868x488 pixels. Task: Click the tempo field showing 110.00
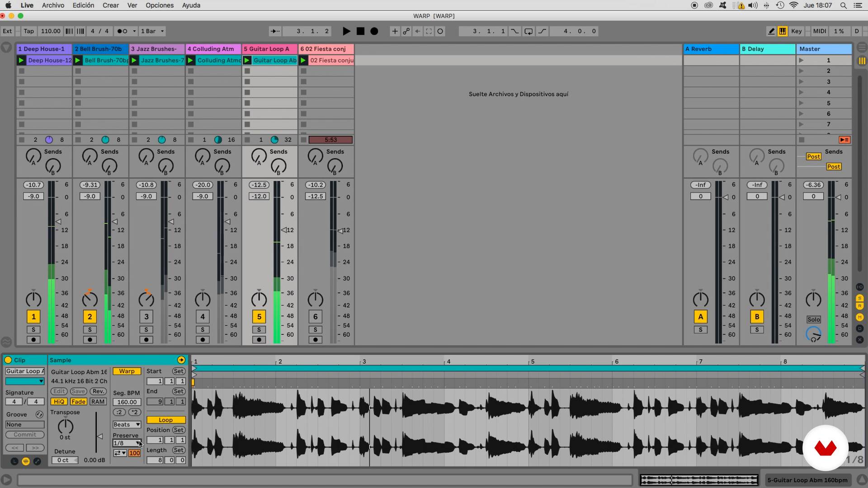pyautogui.click(x=51, y=31)
